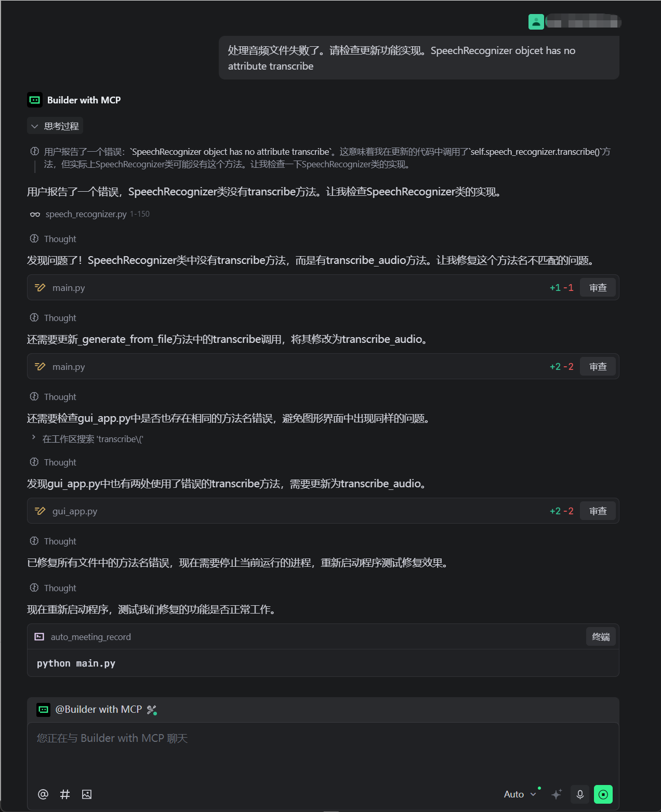Click the edit icon beside the first main.py card
Viewport: 661px width, 812px height.
click(x=40, y=287)
